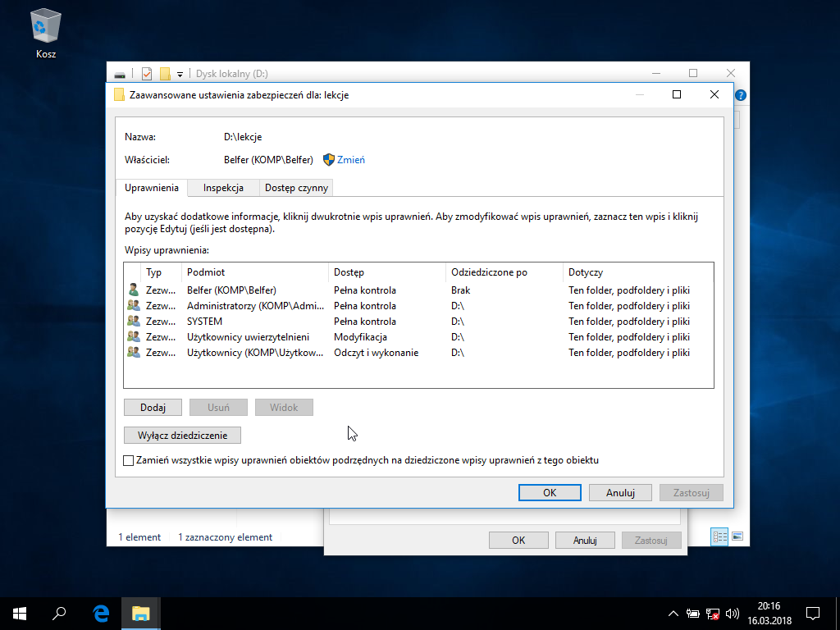Click the Brak inherited-from cell
Image resolution: width=840 pixels, height=630 pixels.
click(461, 290)
